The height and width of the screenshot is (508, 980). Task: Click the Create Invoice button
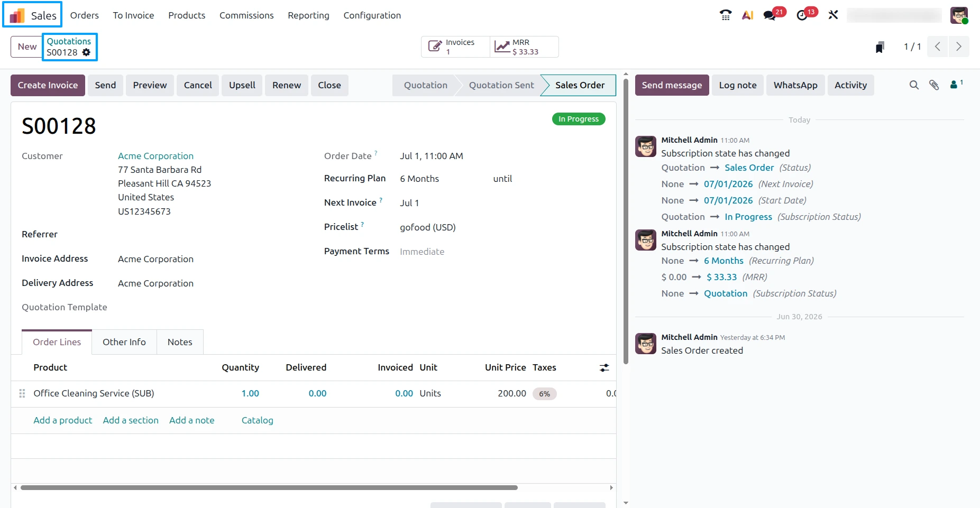tap(48, 85)
